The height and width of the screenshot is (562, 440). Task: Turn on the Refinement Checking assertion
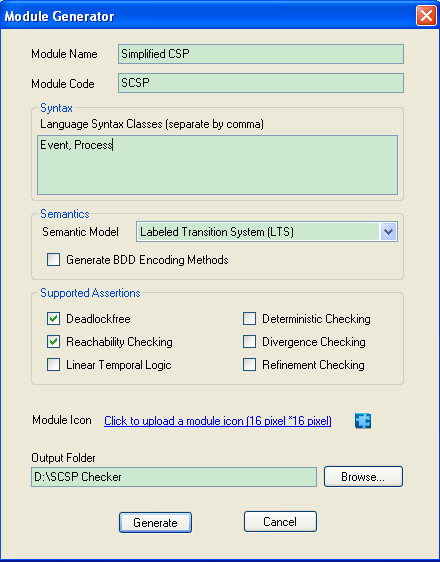pyautogui.click(x=249, y=365)
